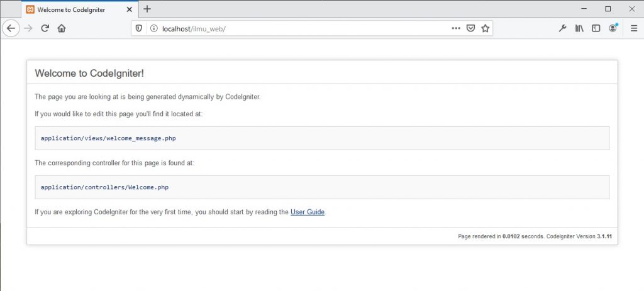Screen dimensions: 644x291
Task: Open the Firefox home page
Action: pyautogui.click(x=62, y=28)
